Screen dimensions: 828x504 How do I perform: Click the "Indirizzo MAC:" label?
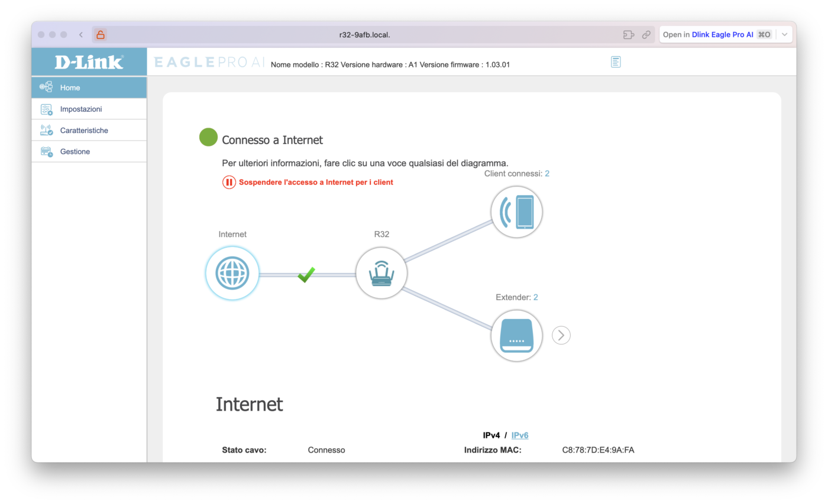tap(493, 450)
